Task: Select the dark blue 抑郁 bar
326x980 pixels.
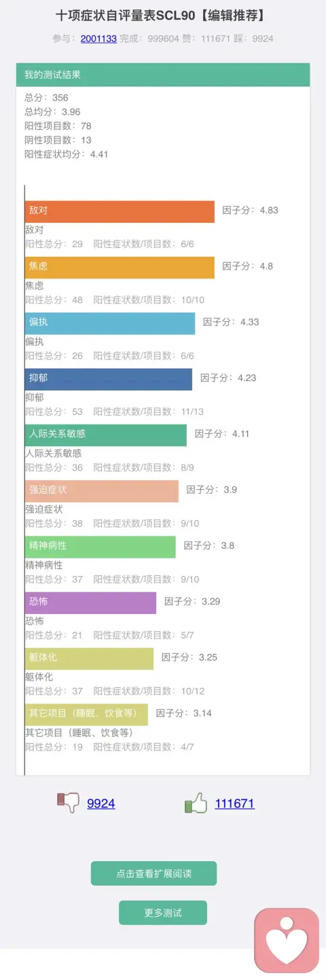Action: 109,379
